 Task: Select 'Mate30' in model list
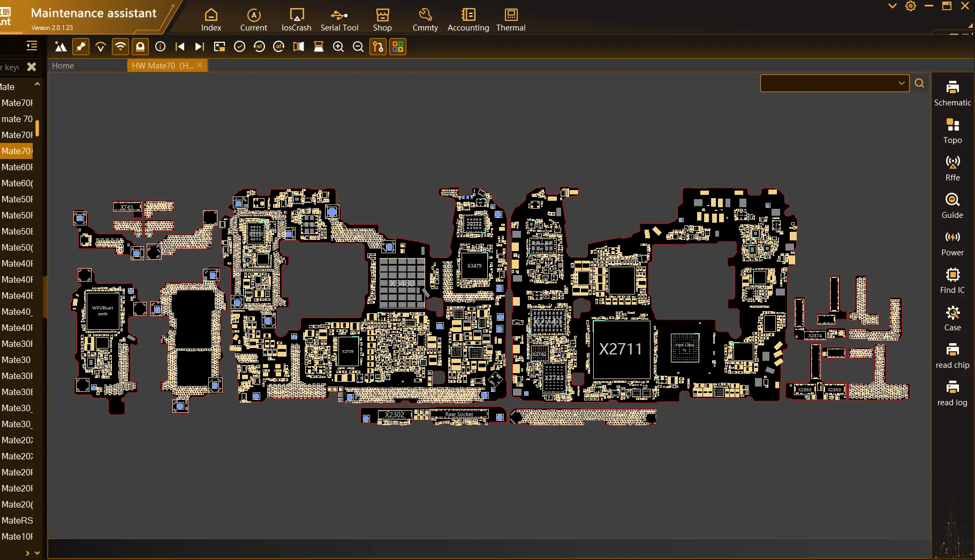coord(17,360)
